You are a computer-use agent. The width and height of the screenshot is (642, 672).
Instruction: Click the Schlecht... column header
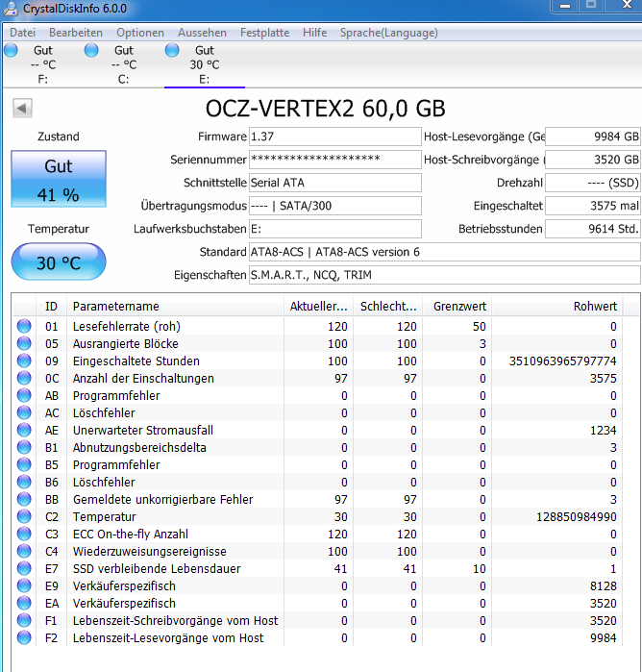click(x=388, y=306)
